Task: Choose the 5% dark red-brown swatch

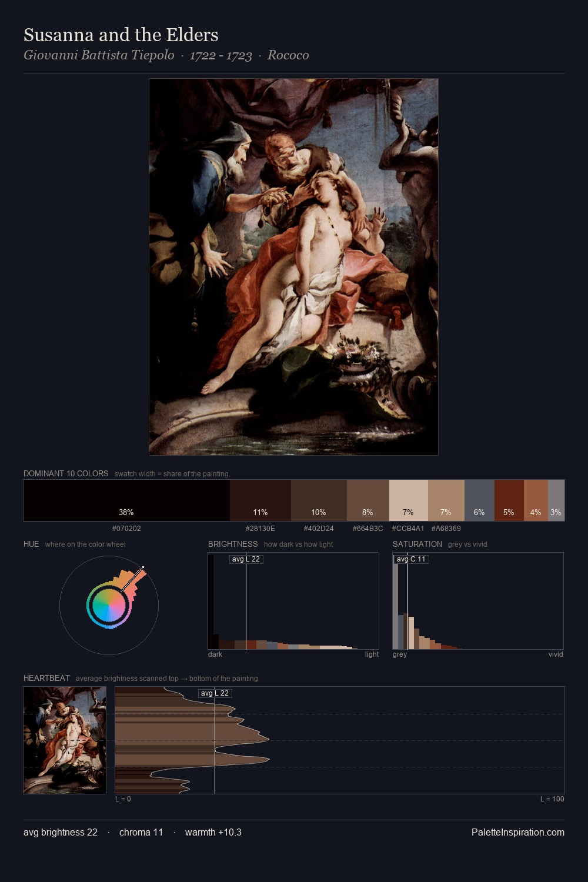Action: pyautogui.click(x=509, y=500)
